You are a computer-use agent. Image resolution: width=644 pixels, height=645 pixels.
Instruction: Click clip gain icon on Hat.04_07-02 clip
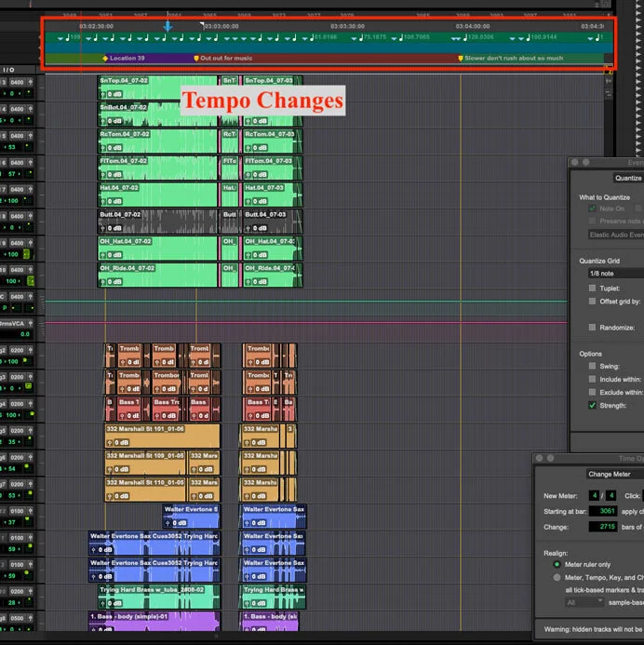[x=102, y=201]
